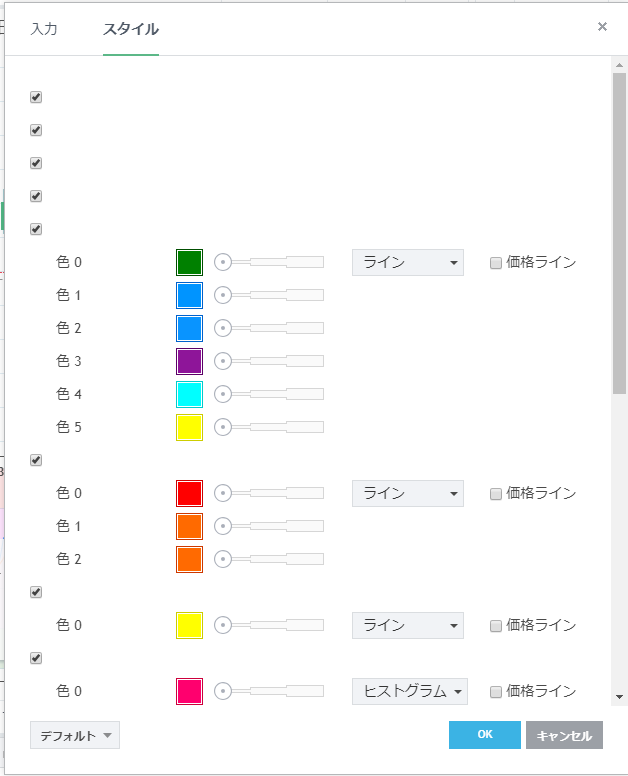628x776 pixels.
Task: Switch to the 入力 tab
Action: click(x=44, y=29)
